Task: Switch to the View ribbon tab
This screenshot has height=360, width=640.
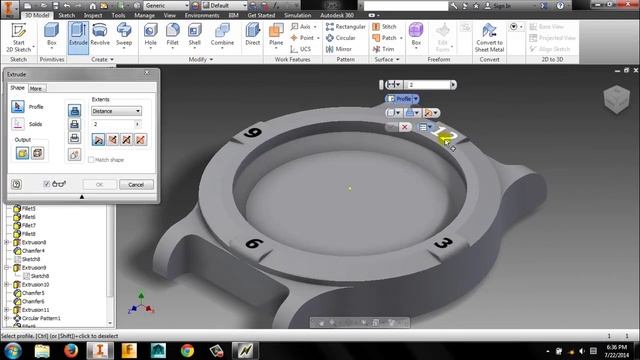Action: [169, 15]
